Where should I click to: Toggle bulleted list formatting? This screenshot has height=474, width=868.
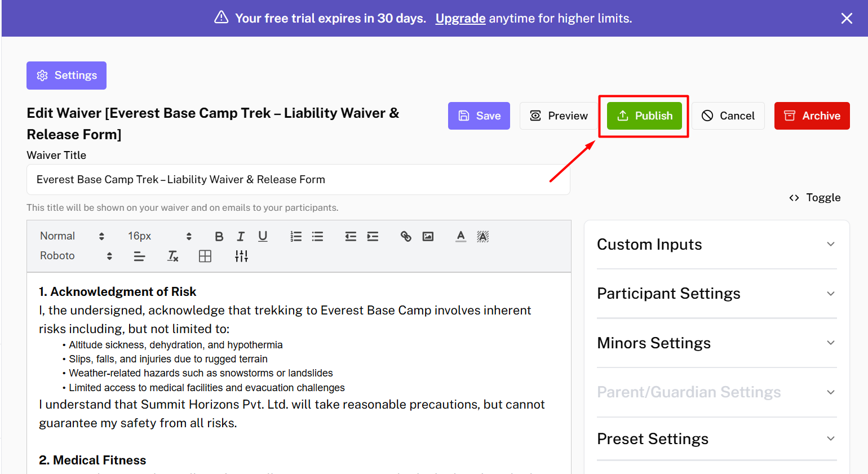pos(318,236)
